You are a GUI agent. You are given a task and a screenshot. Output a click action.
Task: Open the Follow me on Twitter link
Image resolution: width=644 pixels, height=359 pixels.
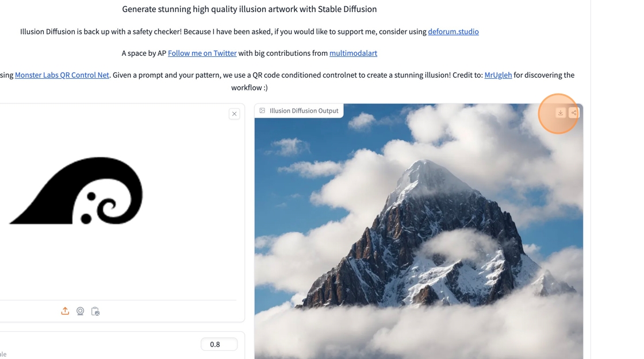pyautogui.click(x=202, y=53)
